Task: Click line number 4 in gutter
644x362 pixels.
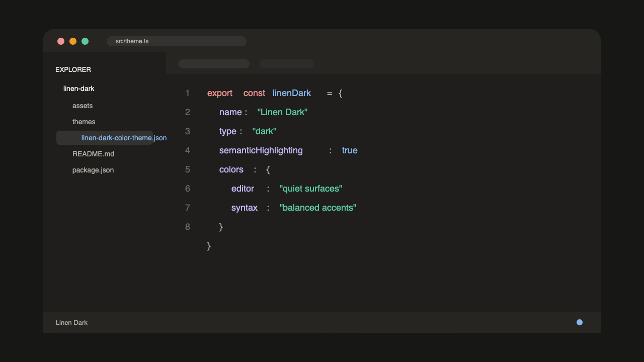Action: 188,150
